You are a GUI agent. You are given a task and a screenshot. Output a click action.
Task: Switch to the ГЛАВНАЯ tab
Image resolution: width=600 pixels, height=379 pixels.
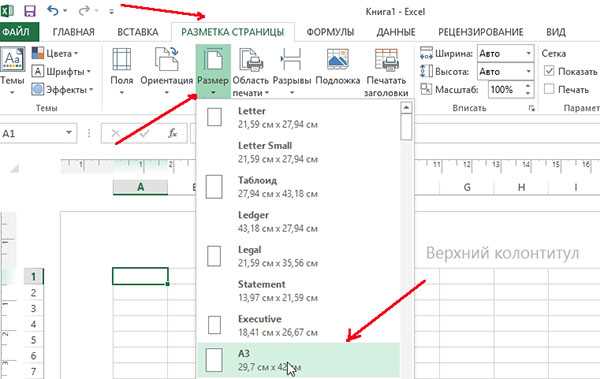click(73, 32)
